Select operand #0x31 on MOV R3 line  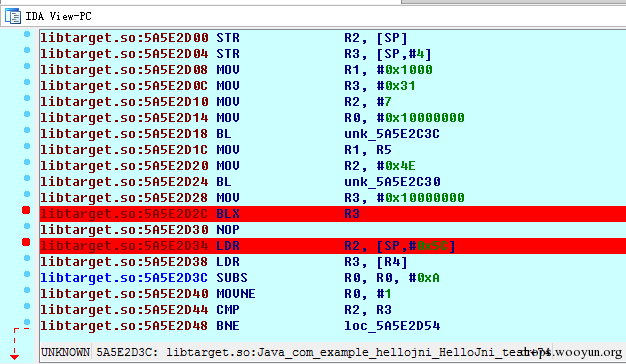(396, 86)
